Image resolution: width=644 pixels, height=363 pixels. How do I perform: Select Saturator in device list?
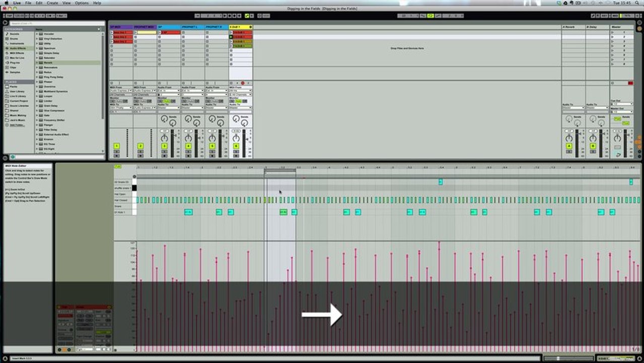pos(50,58)
